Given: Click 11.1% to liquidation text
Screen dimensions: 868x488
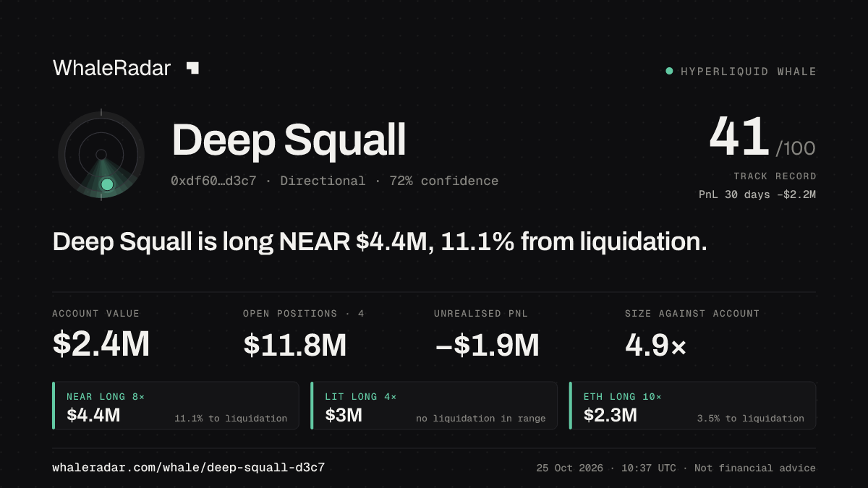Looking at the screenshot, I should (231, 419).
